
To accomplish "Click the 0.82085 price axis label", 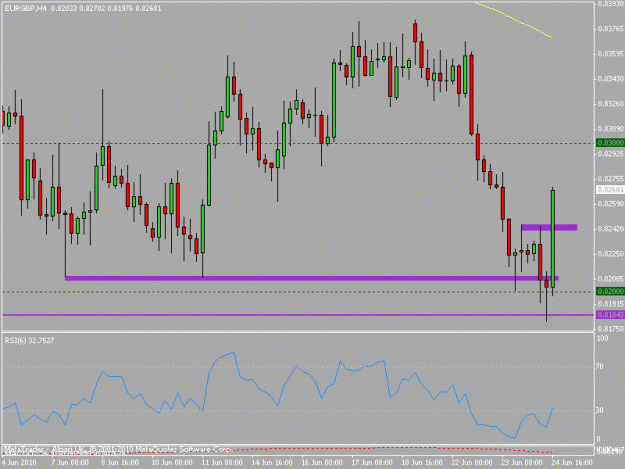I will coord(611,279).
